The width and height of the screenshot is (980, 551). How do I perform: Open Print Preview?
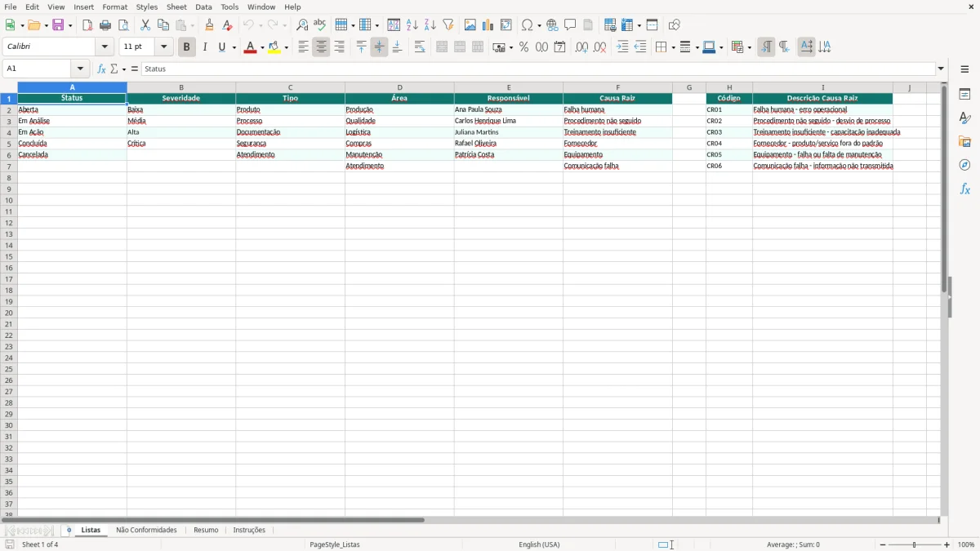[123, 25]
